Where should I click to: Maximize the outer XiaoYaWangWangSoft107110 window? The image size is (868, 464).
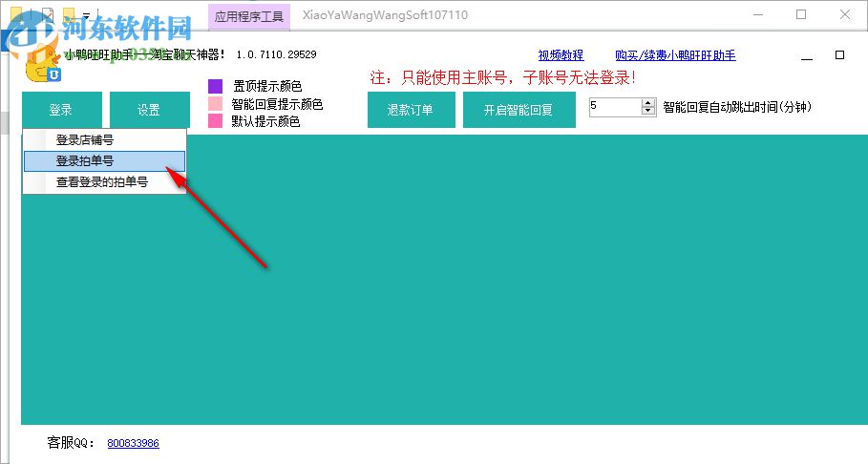(x=801, y=15)
